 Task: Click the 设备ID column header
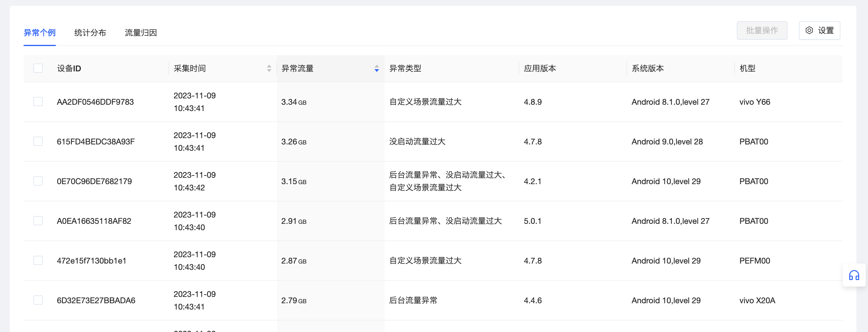pyautogui.click(x=69, y=68)
